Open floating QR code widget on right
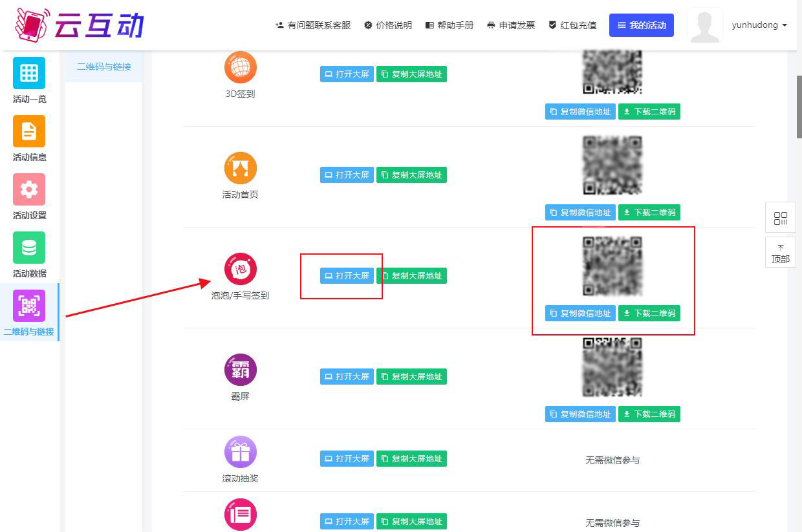 coord(781,218)
